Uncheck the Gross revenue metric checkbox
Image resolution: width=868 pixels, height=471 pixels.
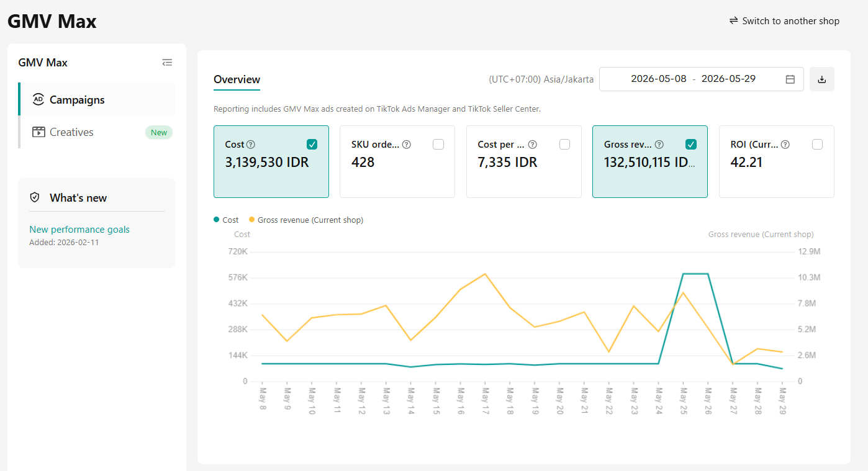coord(691,145)
